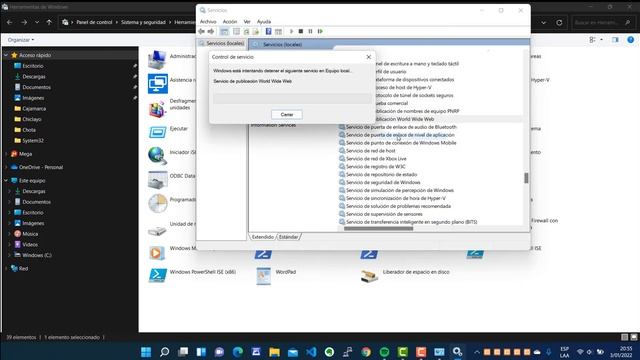This screenshot has height=360, width=640.
Task: Open Google Chrome from taskbar
Action: (366, 352)
